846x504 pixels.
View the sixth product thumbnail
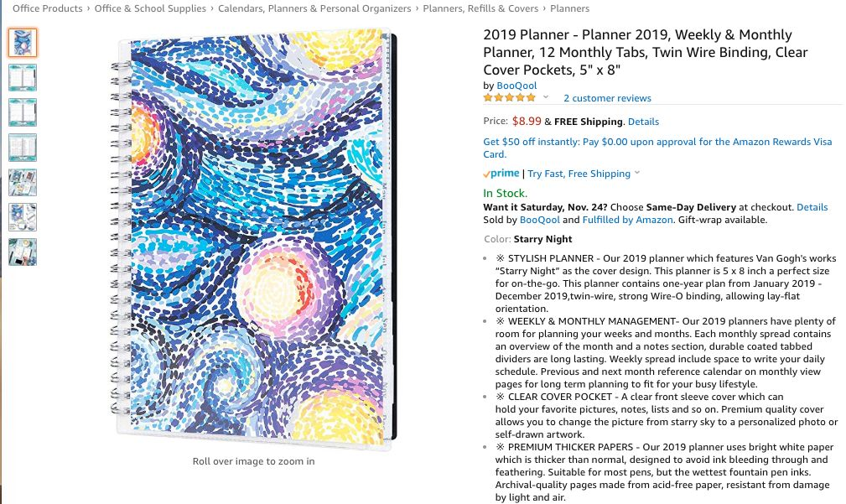(23, 217)
